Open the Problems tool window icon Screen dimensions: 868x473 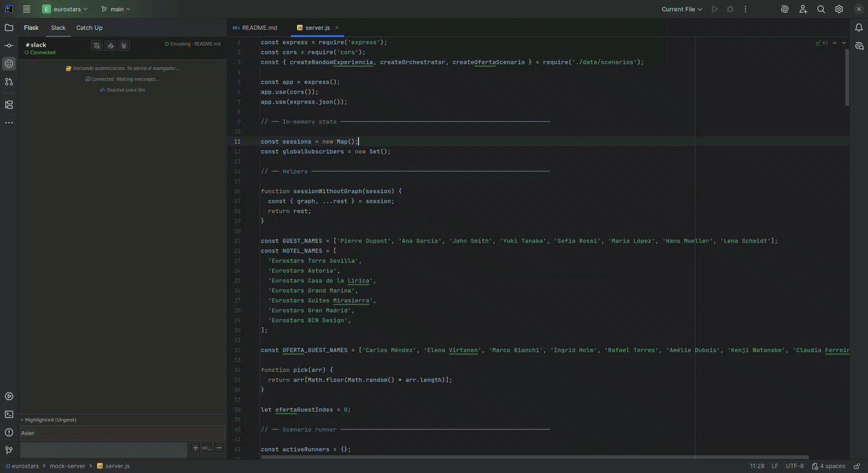point(9,432)
